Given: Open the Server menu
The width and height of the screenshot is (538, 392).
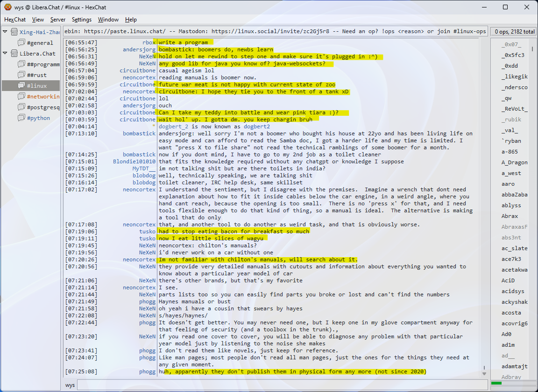Looking at the screenshot, I should pos(58,20).
